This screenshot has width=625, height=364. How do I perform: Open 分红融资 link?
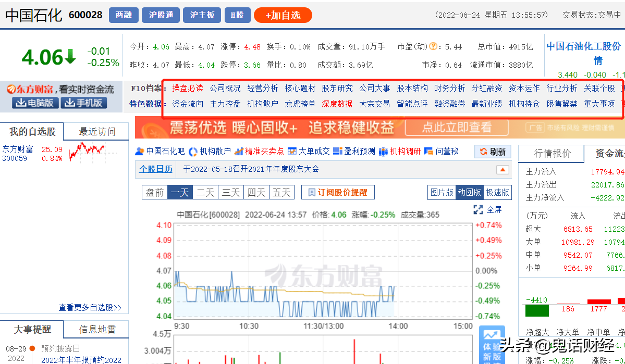[487, 88]
